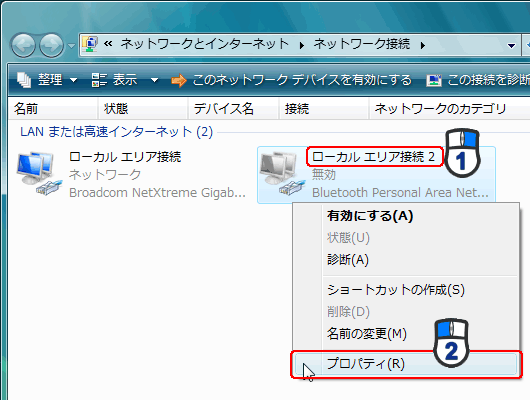The height and width of the screenshot is (400, 530).
Task: Expand the 表示 view options dropdown arrow
Action: [154, 80]
